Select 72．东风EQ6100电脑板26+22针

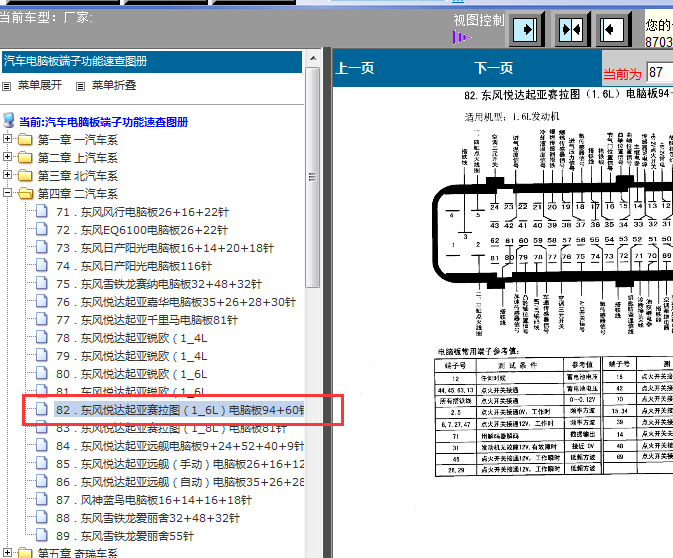point(142,230)
